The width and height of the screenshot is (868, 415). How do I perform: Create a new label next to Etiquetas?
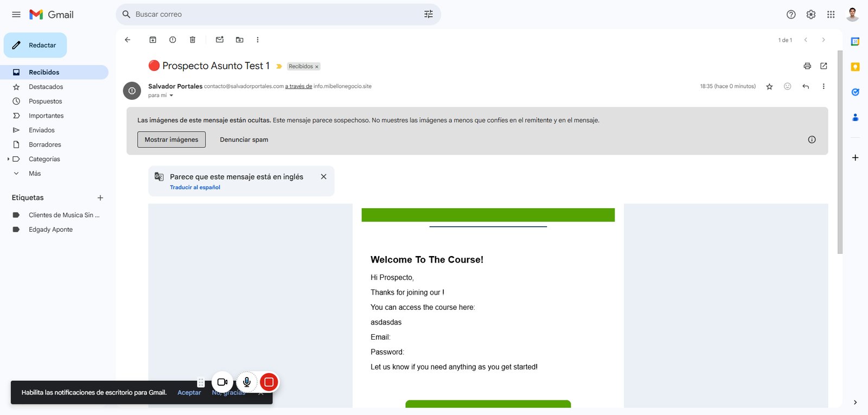pos(100,198)
